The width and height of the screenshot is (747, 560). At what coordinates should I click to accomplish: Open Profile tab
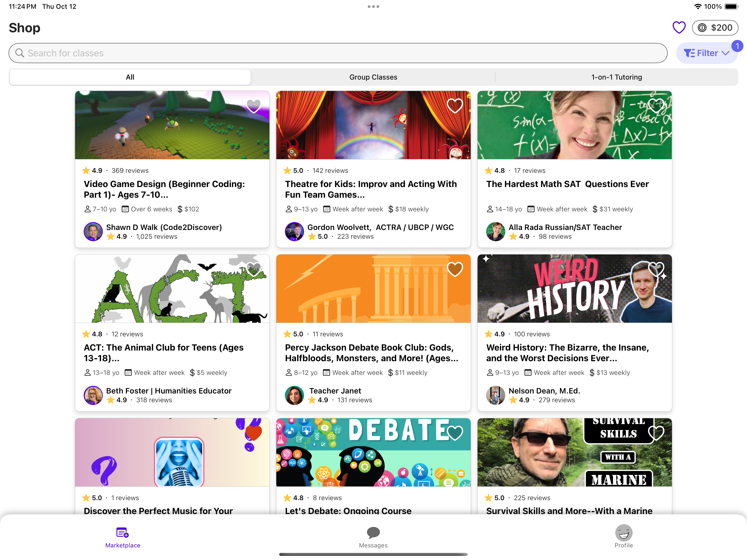[x=623, y=536]
